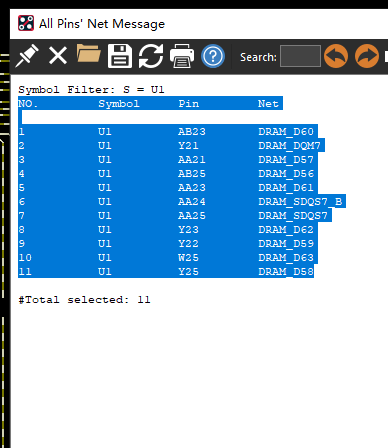Select net DRAM_DQM7
Viewport: 388px width, 448px height.
[x=289, y=146]
